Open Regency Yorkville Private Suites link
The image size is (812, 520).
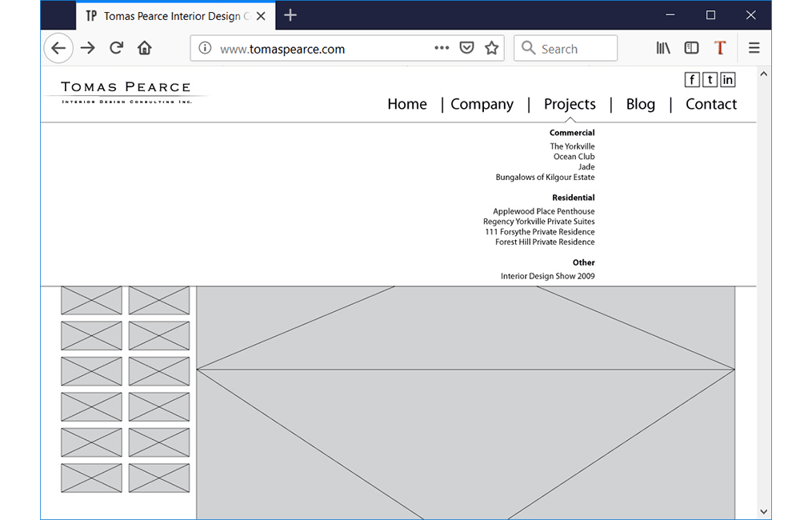tap(538, 222)
